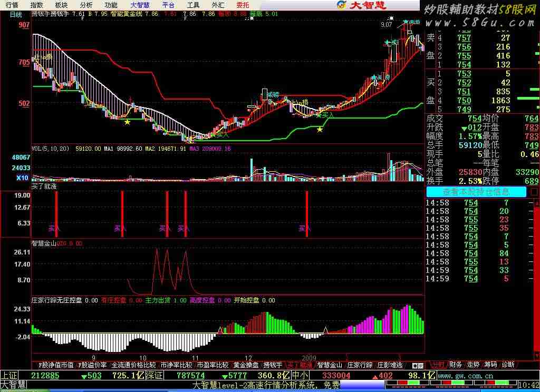The image size is (540, 392).
Task: Open the 平台 menu
Action: pos(168,5)
